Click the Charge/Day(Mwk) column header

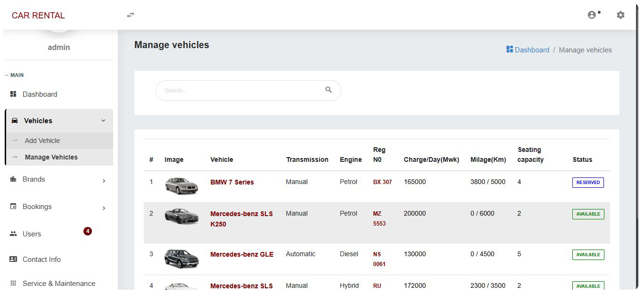431,159
